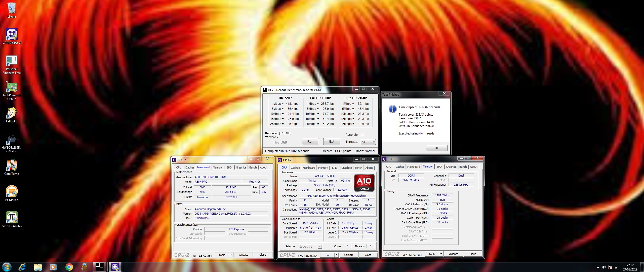The image size is (644, 272).
Task: Click the BIOS Version field
Action: coord(231,214)
